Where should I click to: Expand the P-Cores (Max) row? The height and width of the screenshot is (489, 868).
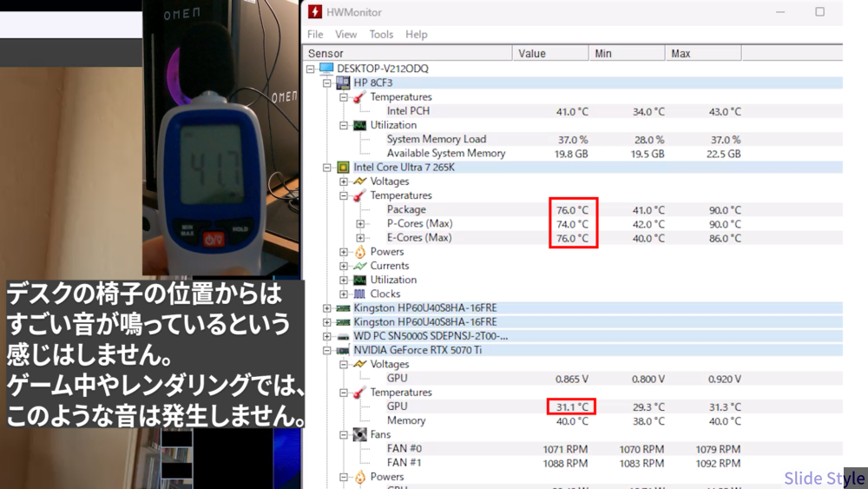click(x=360, y=224)
